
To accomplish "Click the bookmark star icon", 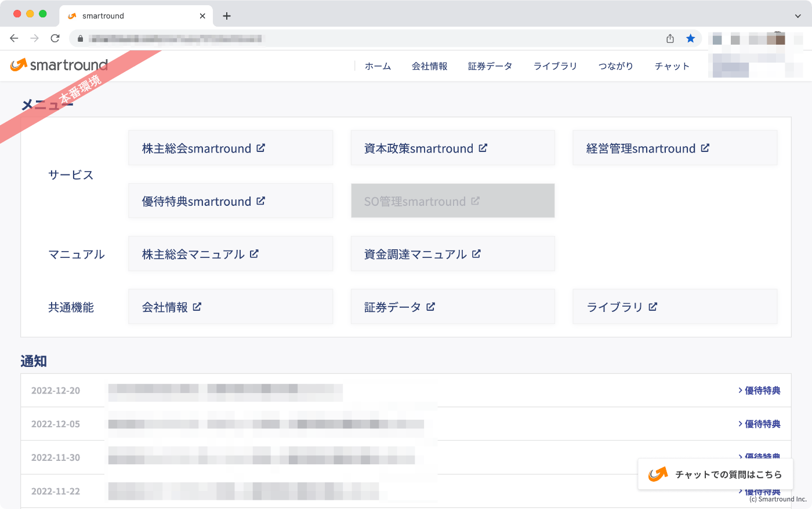I will click(x=690, y=38).
